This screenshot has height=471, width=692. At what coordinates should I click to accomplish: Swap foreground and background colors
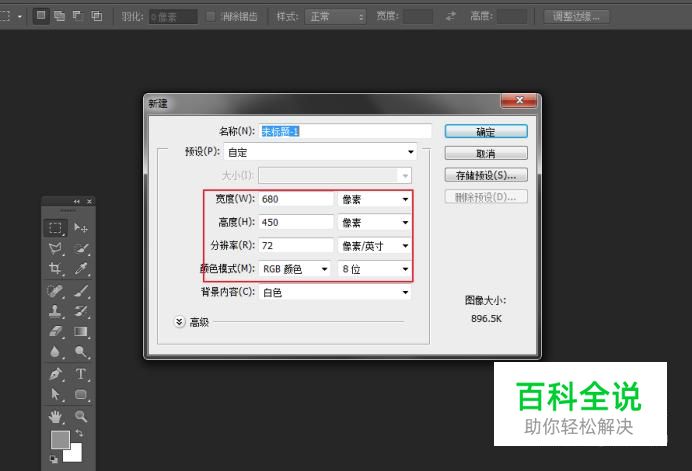point(79,433)
